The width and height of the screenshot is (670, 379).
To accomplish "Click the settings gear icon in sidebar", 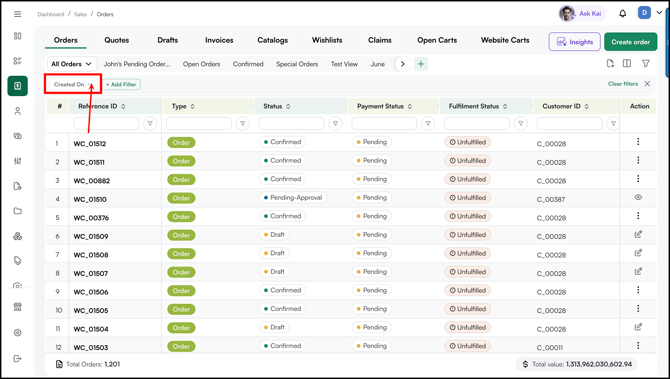I will (x=18, y=333).
